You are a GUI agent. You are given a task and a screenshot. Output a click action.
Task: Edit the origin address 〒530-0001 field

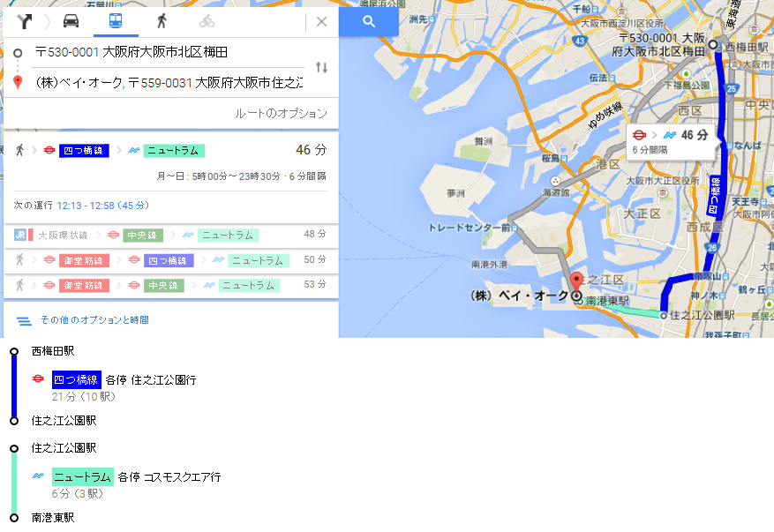coord(169,52)
